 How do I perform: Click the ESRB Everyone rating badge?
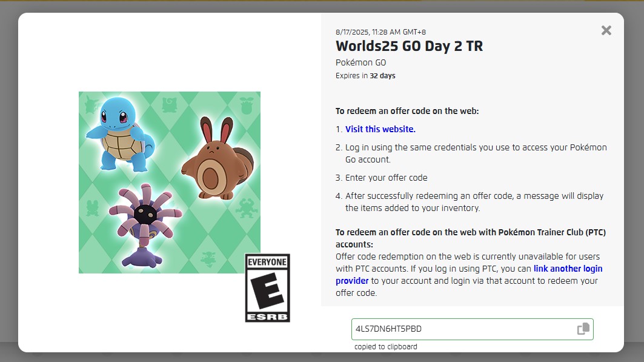tap(267, 288)
